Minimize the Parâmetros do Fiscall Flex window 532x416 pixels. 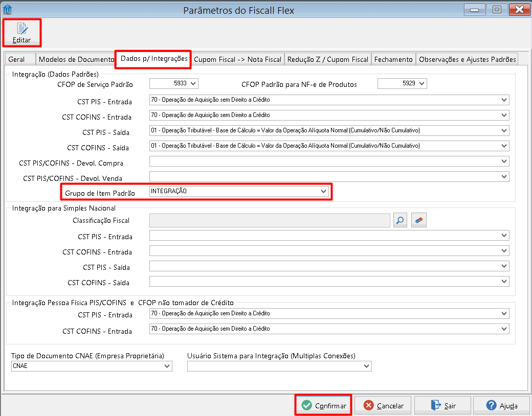point(474,10)
